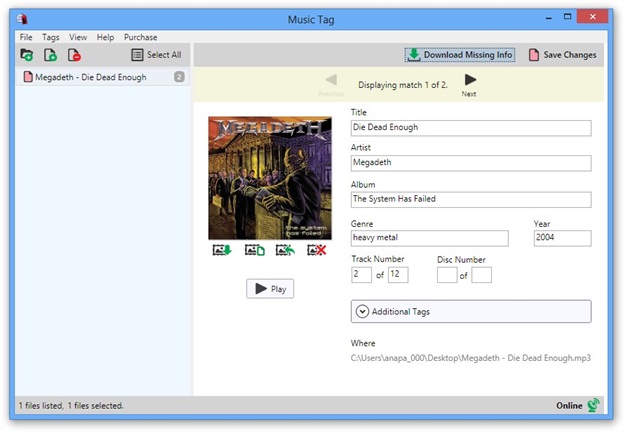Screen dimensions: 625x433
Task: Click the Online status icon
Action: [x=593, y=405]
